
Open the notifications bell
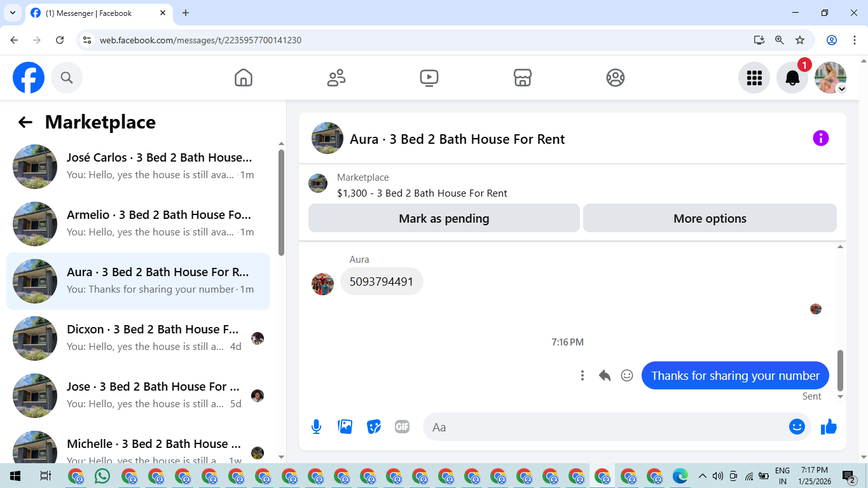pos(792,78)
